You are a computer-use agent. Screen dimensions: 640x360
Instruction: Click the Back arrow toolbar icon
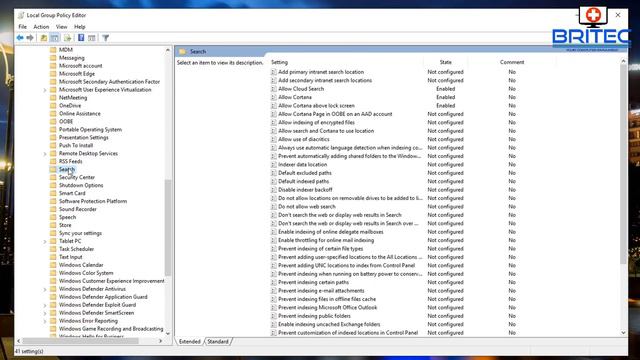point(20,38)
